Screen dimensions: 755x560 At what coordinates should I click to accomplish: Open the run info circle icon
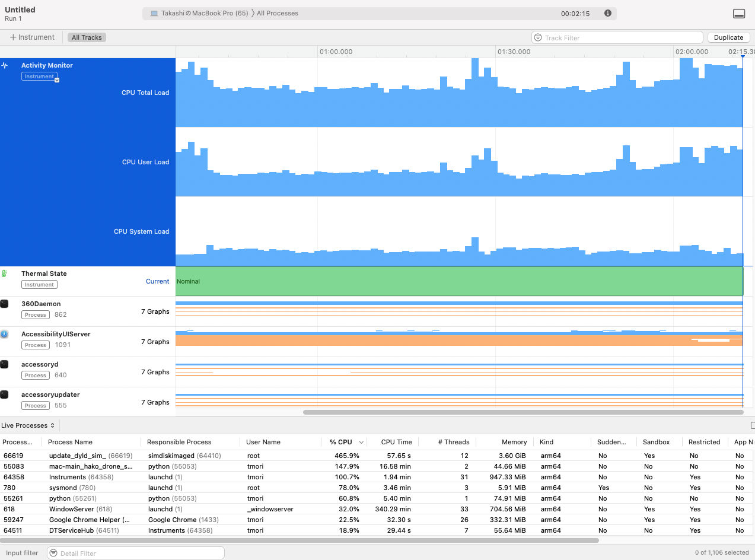(x=607, y=13)
